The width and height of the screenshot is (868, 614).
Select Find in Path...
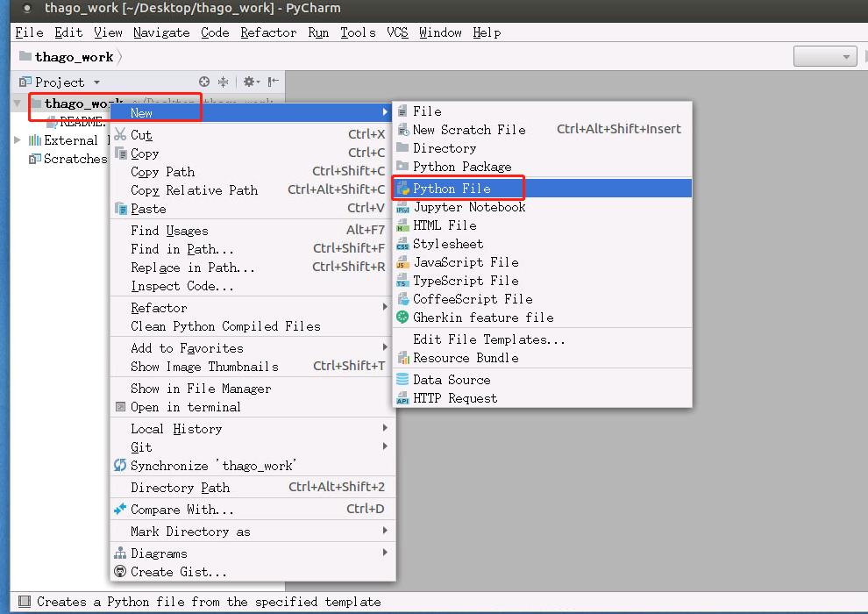(x=253, y=249)
